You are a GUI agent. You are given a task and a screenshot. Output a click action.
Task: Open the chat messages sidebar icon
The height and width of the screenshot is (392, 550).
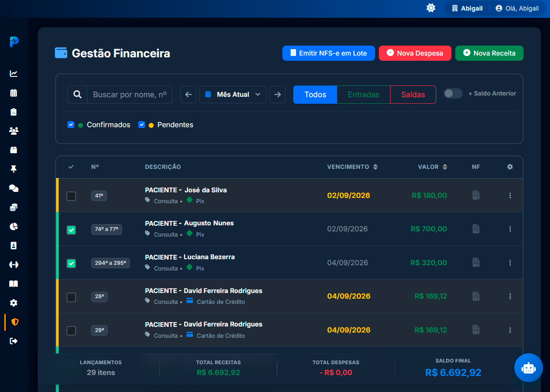[x=13, y=188]
